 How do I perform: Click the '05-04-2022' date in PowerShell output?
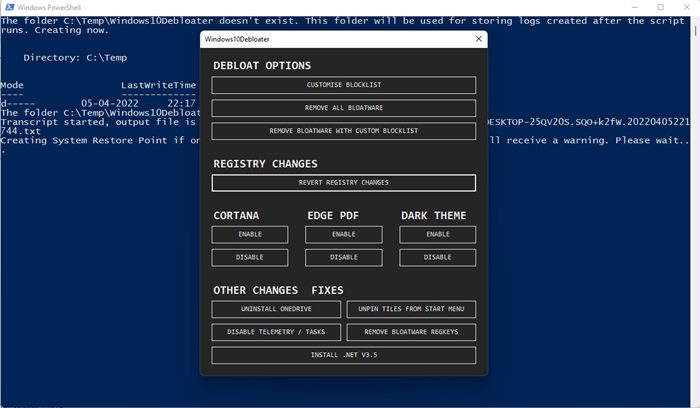[x=110, y=104]
